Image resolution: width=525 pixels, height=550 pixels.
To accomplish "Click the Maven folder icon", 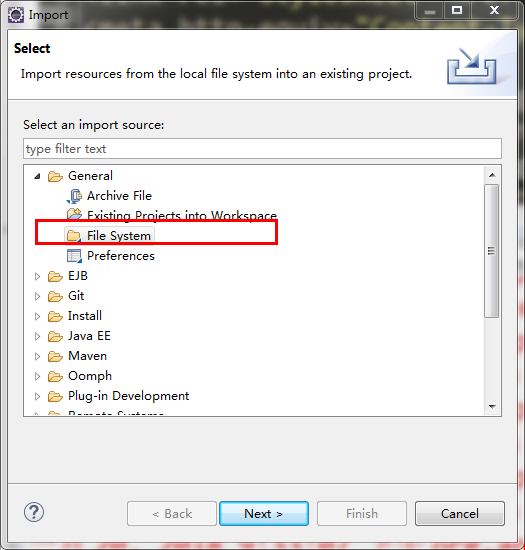I will (55, 356).
